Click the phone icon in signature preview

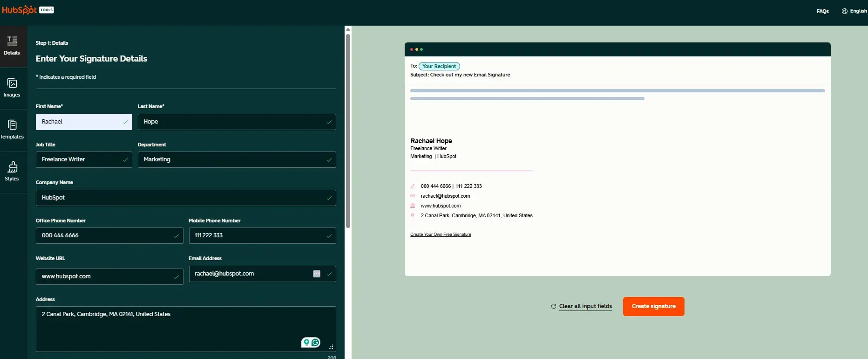coord(413,186)
